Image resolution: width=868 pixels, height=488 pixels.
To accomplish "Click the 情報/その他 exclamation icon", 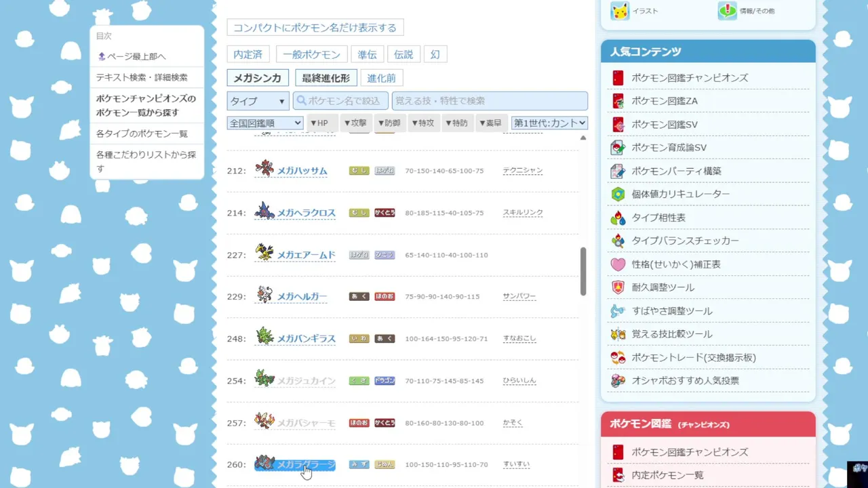I will 727,11.
